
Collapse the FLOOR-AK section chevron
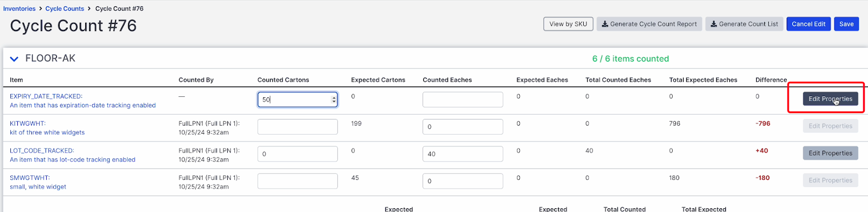14,59
